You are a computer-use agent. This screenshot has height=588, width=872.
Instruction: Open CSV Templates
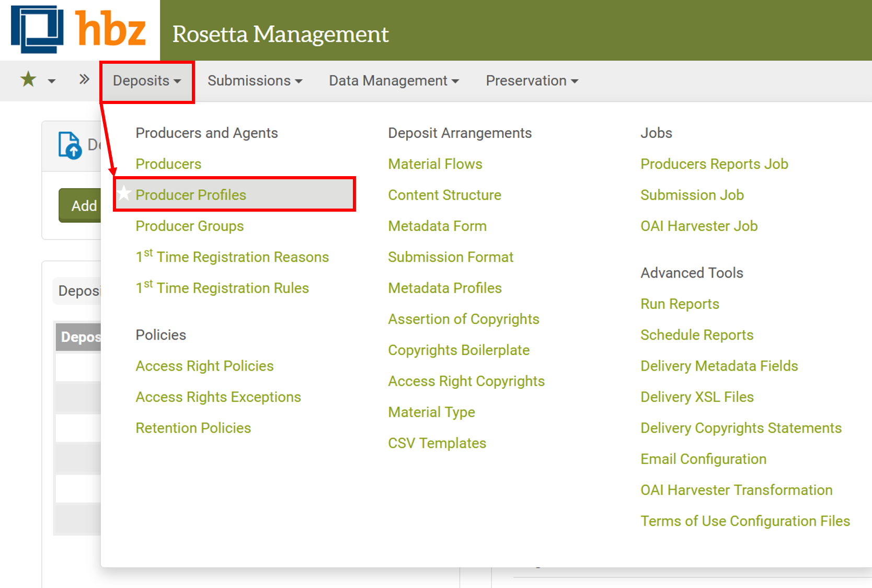click(437, 443)
